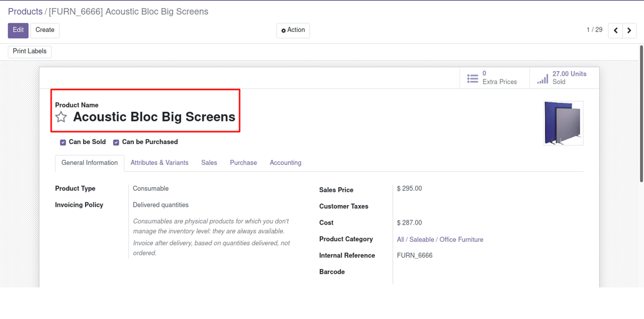Viewport: 644px width, 319px height.
Task: Click the favorite star icon beside product name
Action: pos(61,117)
